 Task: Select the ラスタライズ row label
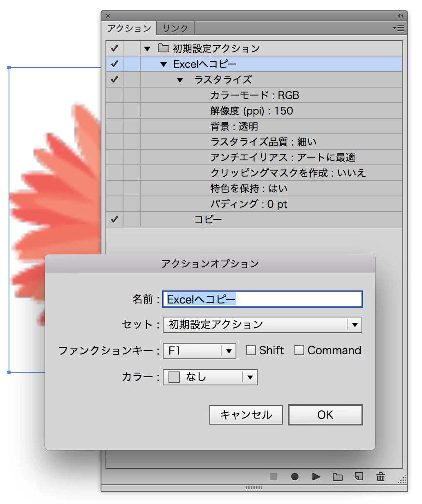tap(223, 79)
